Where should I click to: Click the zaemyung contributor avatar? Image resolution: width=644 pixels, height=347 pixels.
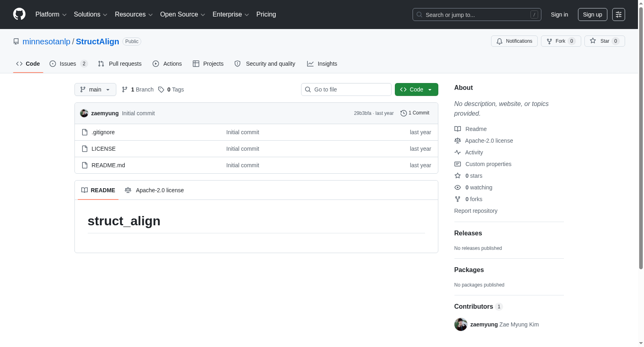pyautogui.click(x=461, y=324)
